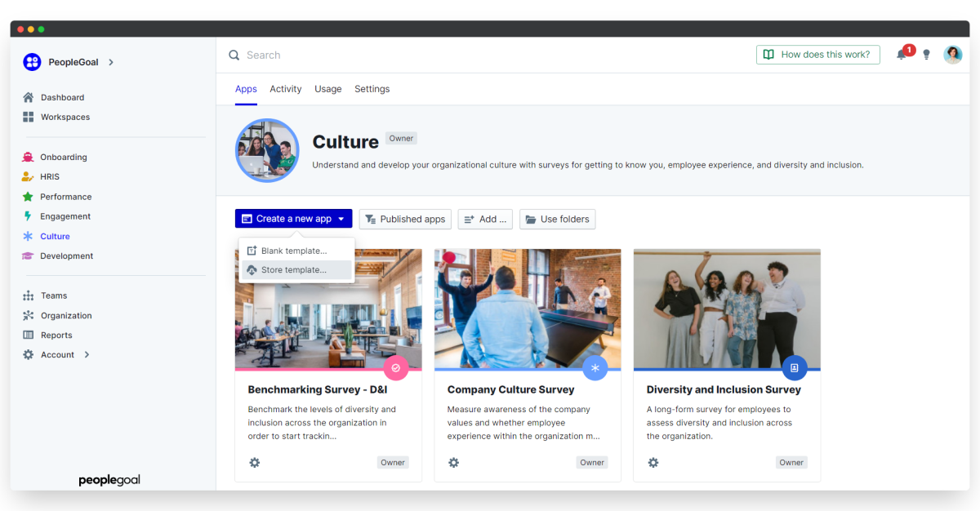Open the Reports icon
The width and height of the screenshot is (980, 511).
pos(29,335)
